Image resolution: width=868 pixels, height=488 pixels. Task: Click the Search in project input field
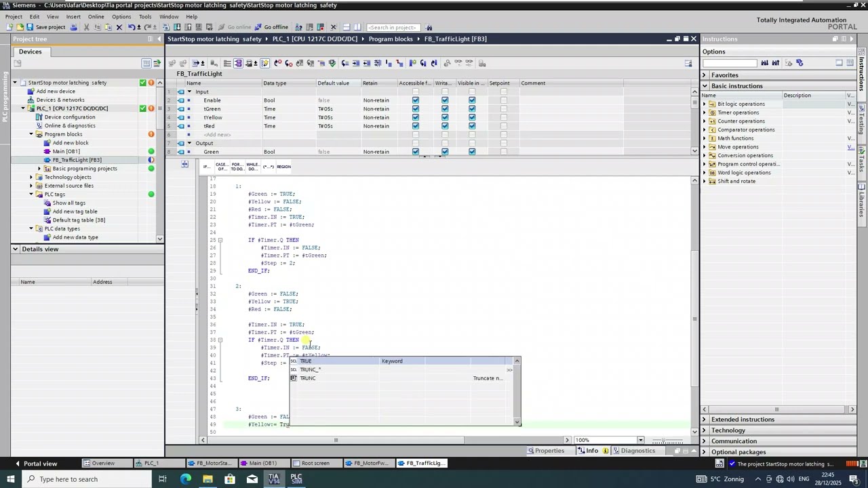click(392, 27)
